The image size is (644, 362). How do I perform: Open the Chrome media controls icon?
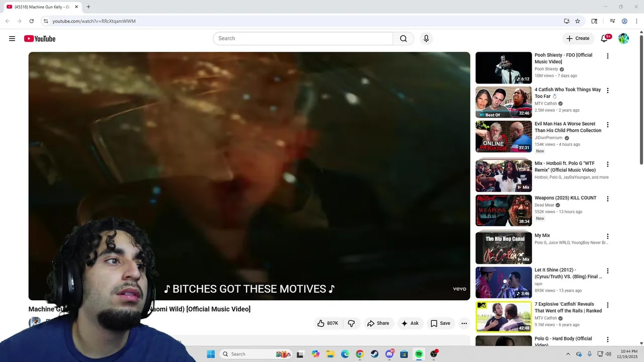612,21
